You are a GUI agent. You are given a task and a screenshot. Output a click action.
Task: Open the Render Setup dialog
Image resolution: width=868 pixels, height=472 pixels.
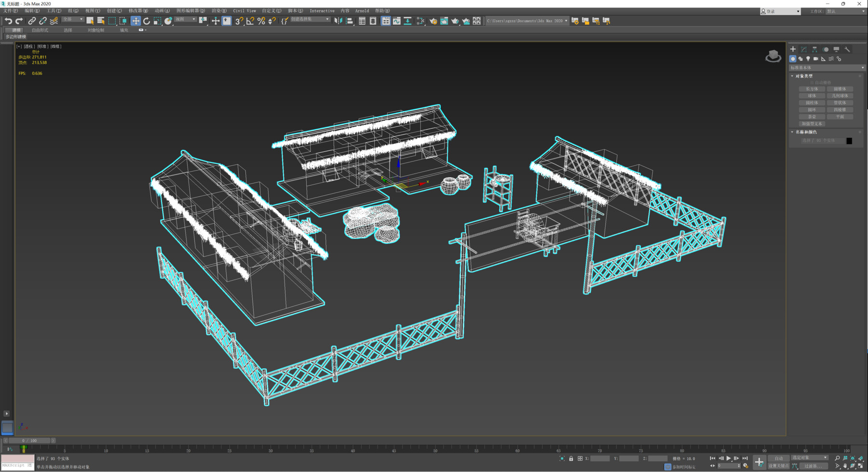[x=434, y=21]
